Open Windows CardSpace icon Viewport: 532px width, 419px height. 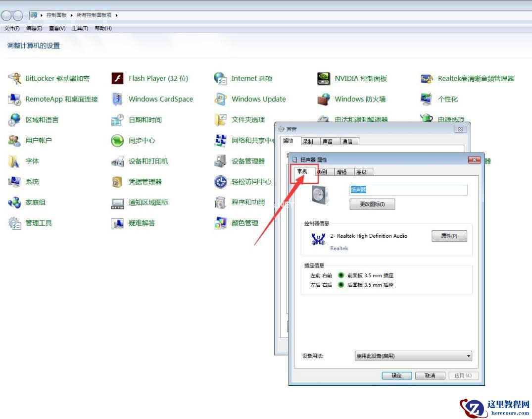click(x=117, y=99)
